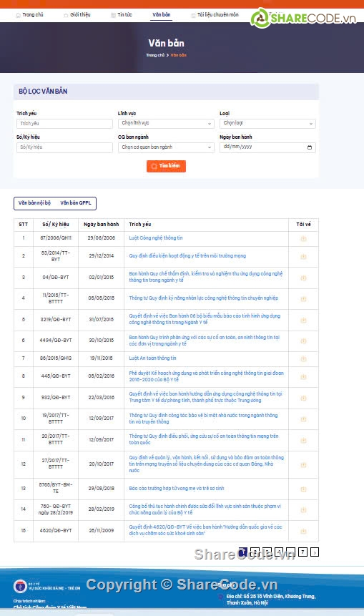Download file for 4494/QĐ-BYT

tap(303, 341)
